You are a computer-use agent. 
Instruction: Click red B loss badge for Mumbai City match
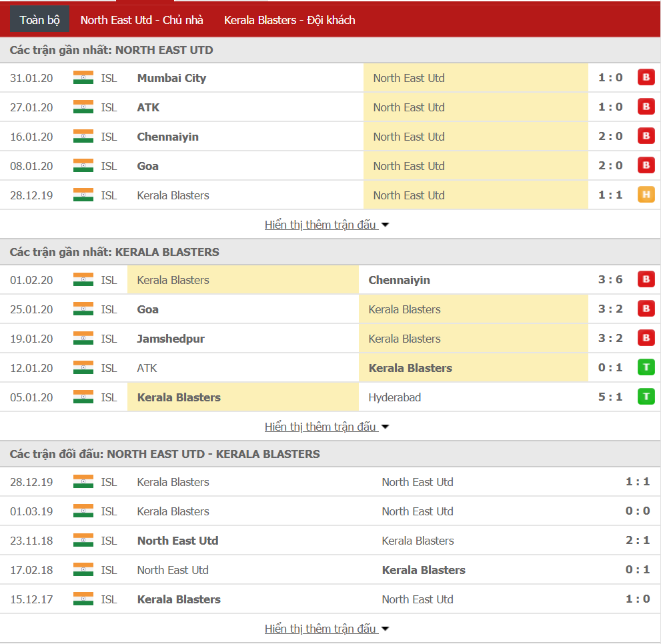click(646, 77)
